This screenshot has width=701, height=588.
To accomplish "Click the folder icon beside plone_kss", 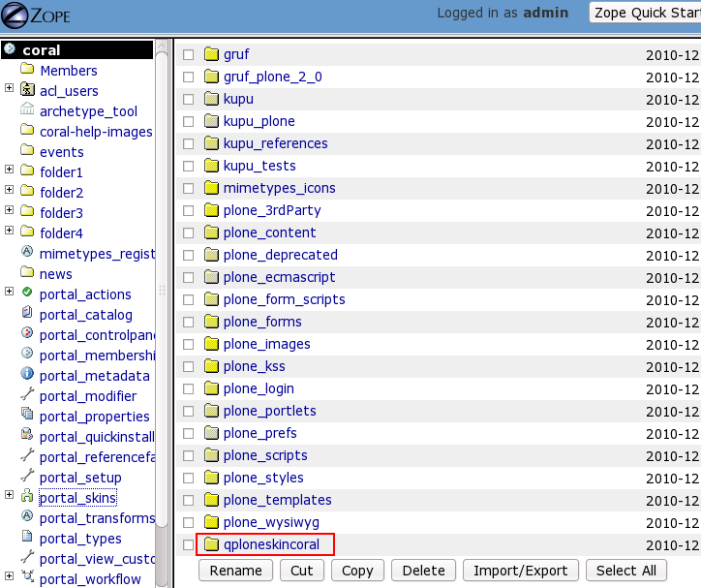I will click(x=211, y=366).
